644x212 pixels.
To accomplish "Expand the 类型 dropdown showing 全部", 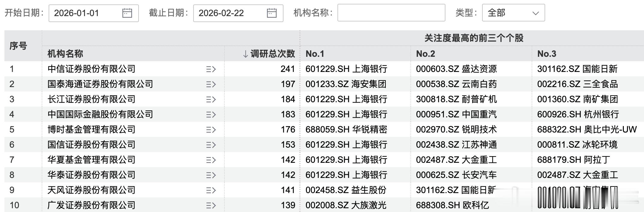I will 513,13.
